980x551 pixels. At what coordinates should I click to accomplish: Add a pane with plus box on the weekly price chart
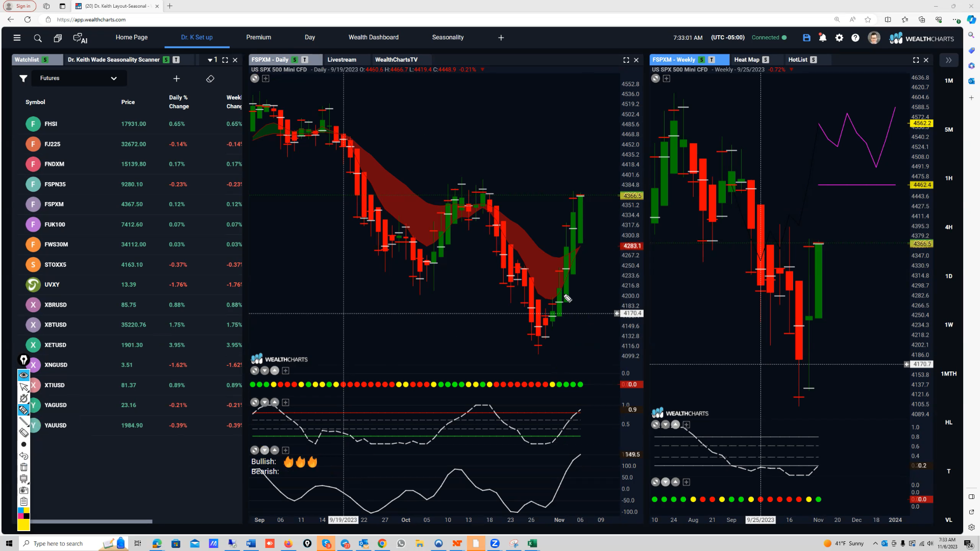click(667, 79)
